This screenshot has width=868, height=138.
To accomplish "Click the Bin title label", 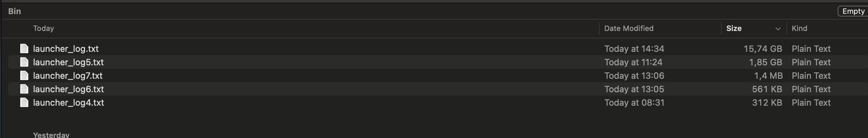I will click(15, 11).
